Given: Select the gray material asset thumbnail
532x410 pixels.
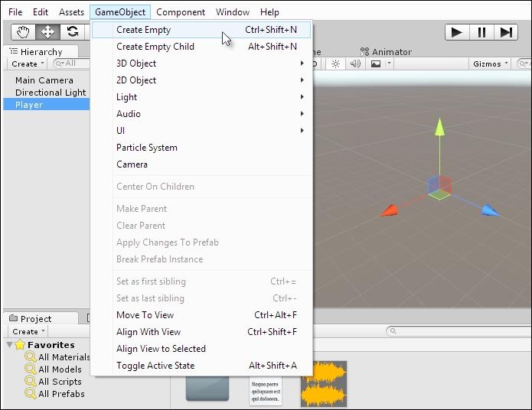Looking at the screenshot, I should [207, 389].
